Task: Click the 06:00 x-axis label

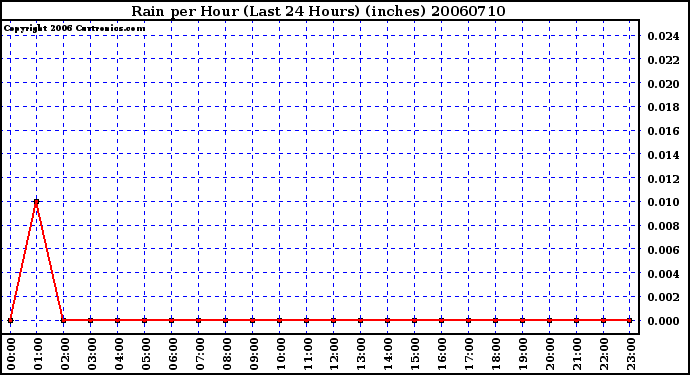Action: click(172, 354)
